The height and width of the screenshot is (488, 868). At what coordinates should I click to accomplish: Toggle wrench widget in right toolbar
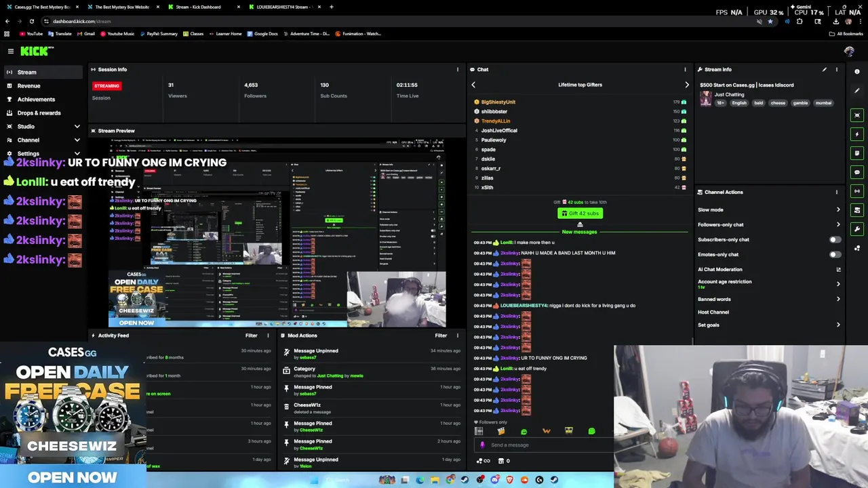[857, 229]
